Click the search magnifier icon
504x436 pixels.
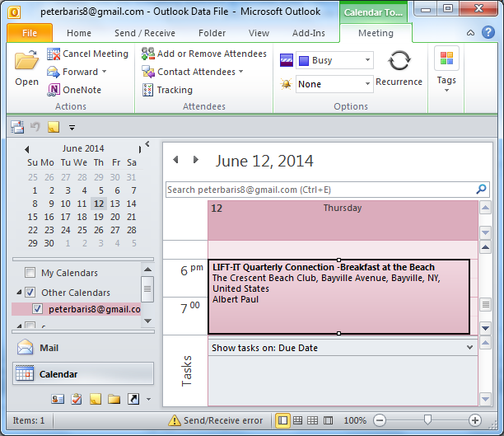[x=481, y=190]
